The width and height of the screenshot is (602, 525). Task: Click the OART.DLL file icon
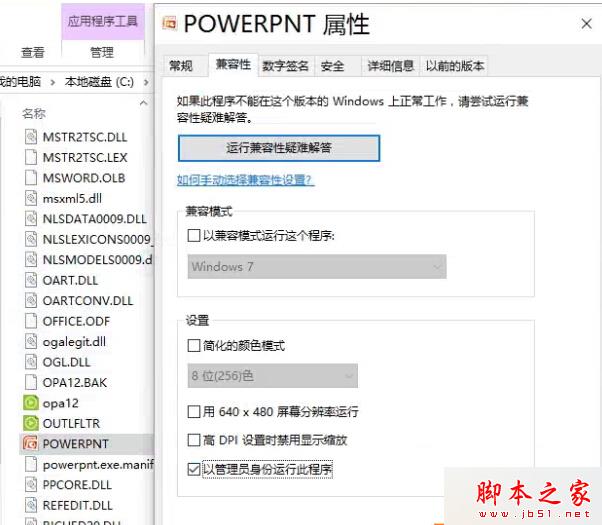click(31, 280)
